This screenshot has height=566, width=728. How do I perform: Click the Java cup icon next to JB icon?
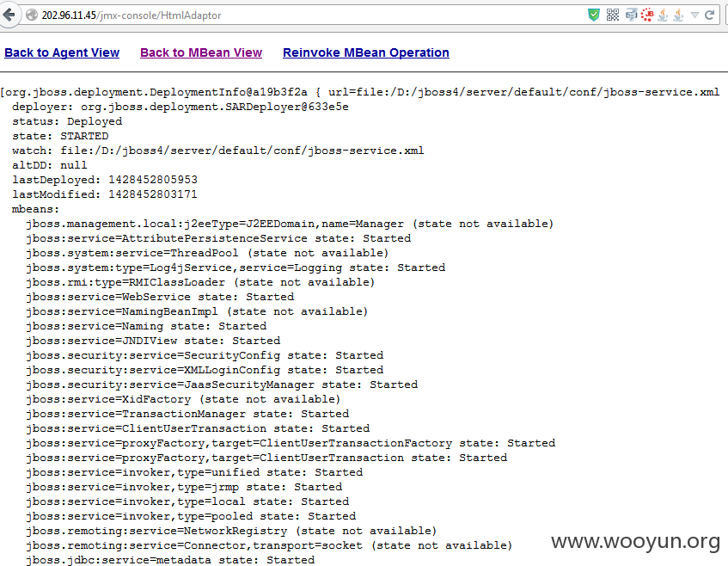click(x=663, y=15)
